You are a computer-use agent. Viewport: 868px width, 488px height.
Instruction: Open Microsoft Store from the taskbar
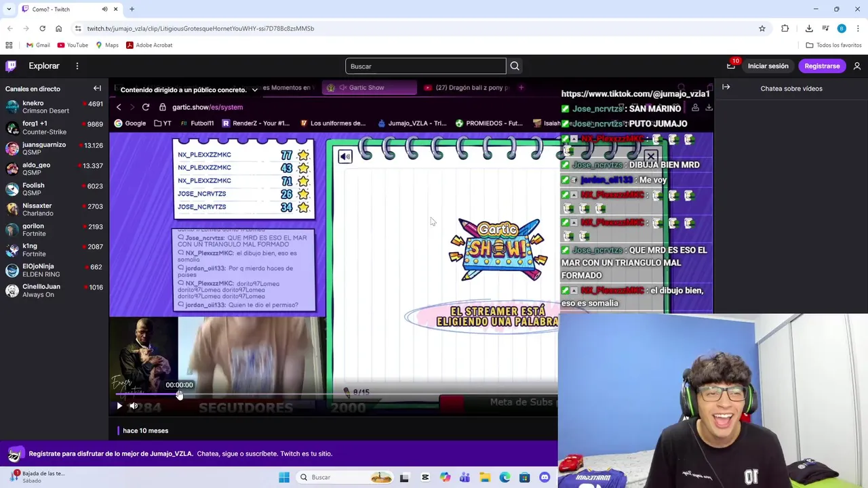point(524,477)
